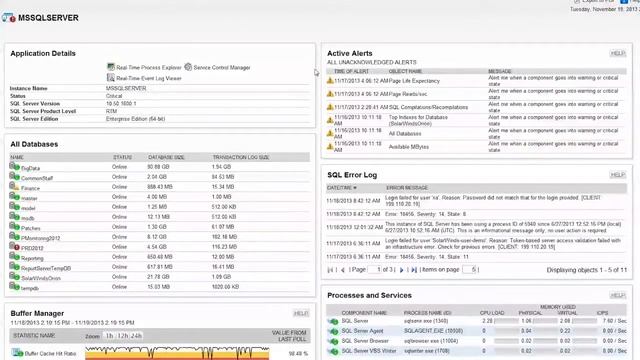Click the SQL Error Log page number field
The height and width of the screenshot is (360, 640).
(374, 269)
